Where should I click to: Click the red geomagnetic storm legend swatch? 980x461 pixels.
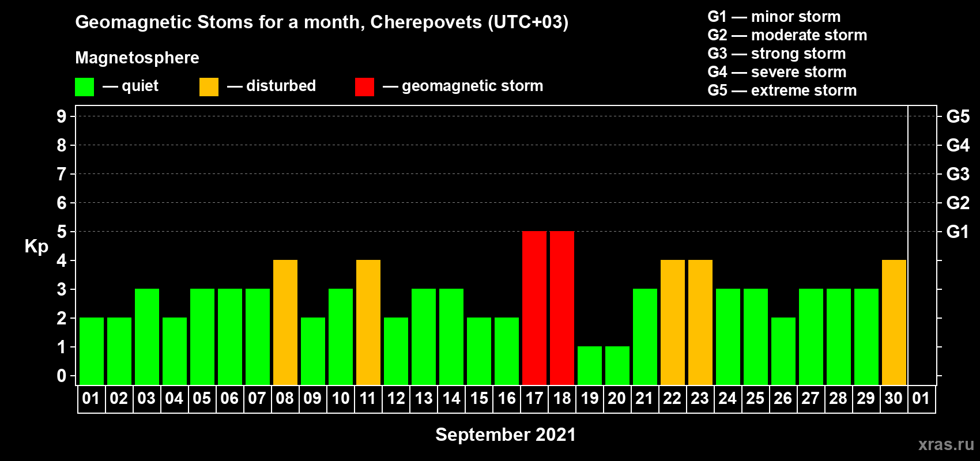coord(364,87)
